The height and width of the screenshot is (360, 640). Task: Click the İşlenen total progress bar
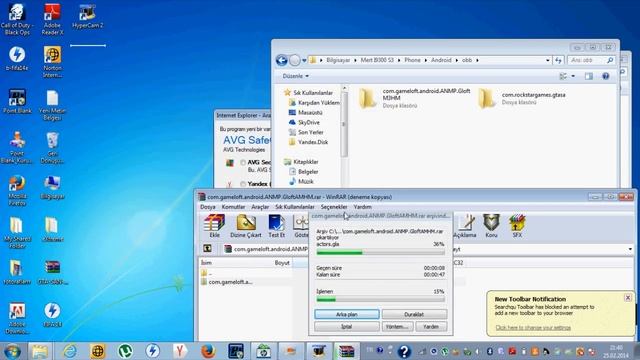(x=380, y=300)
